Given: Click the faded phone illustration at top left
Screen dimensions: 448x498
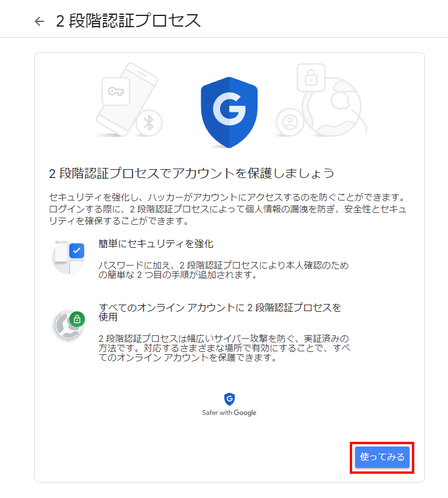Looking at the screenshot, I should click(x=127, y=99).
